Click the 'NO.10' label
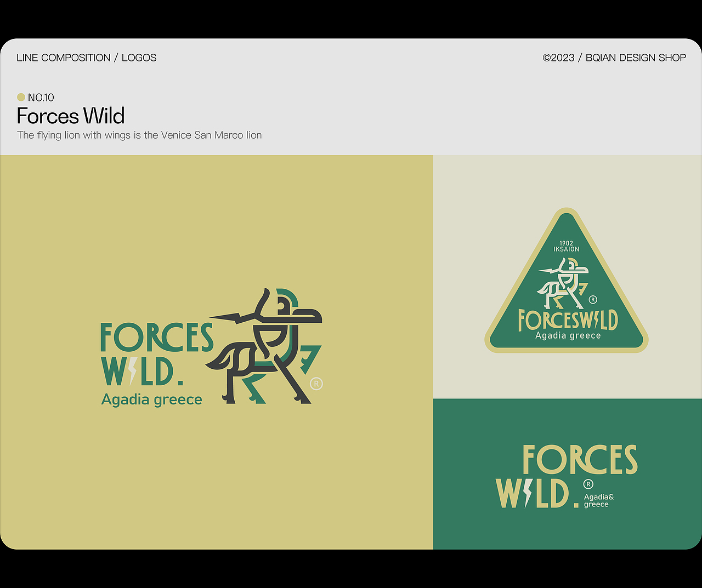Viewport: 702px width, 588px height. 41,98
